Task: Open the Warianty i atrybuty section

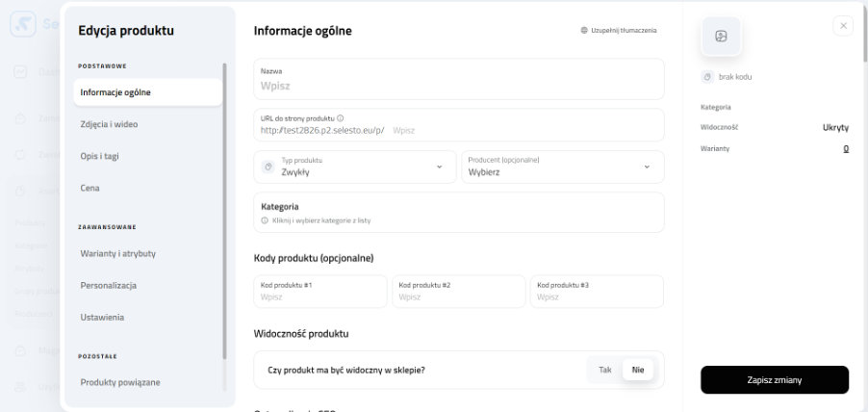Action: pos(118,253)
